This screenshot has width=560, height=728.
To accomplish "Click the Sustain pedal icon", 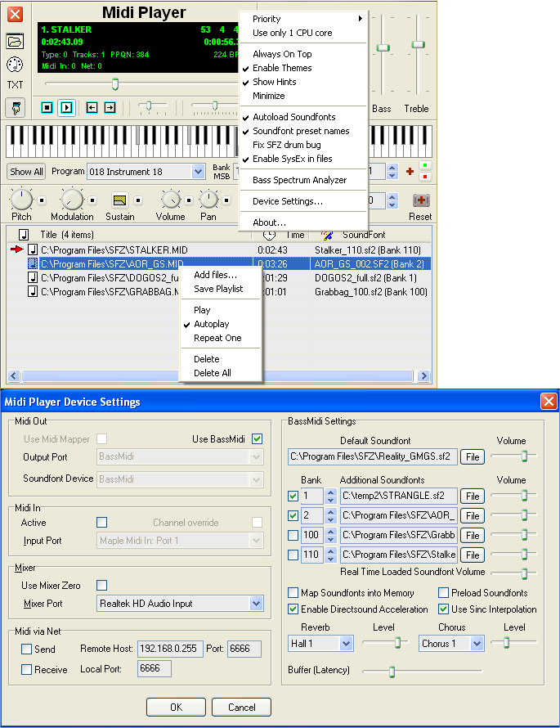I will [119, 200].
